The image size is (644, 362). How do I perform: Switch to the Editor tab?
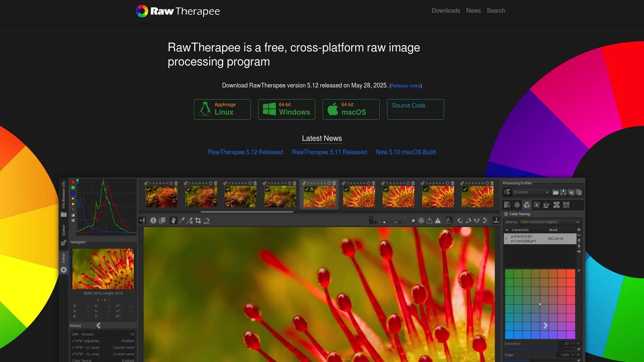coord(63,263)
